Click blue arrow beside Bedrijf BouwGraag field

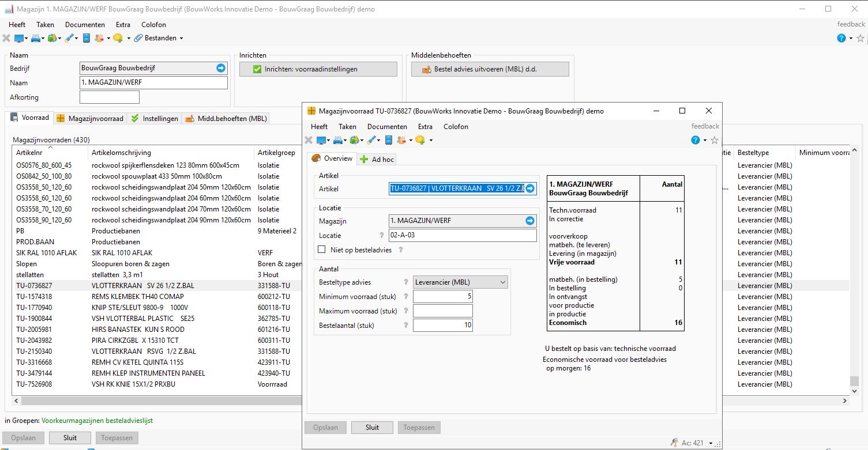tap(220, 68)
